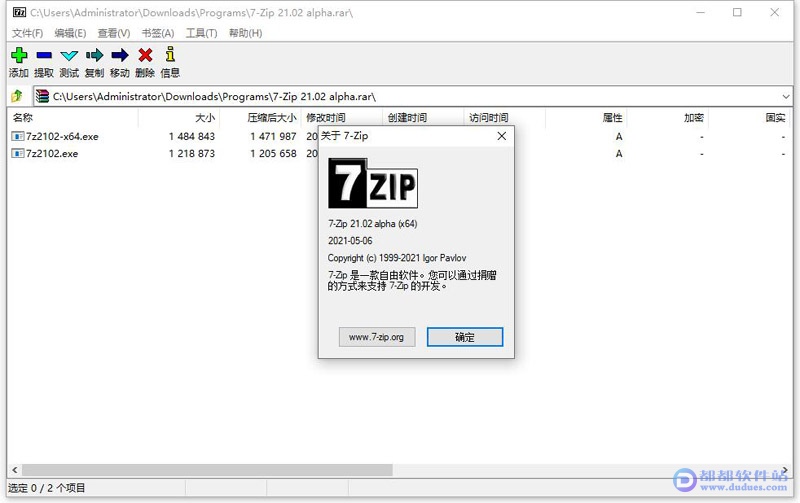
Task: Open the Info (信息) toolbar icon
Action: pos(170,55)
